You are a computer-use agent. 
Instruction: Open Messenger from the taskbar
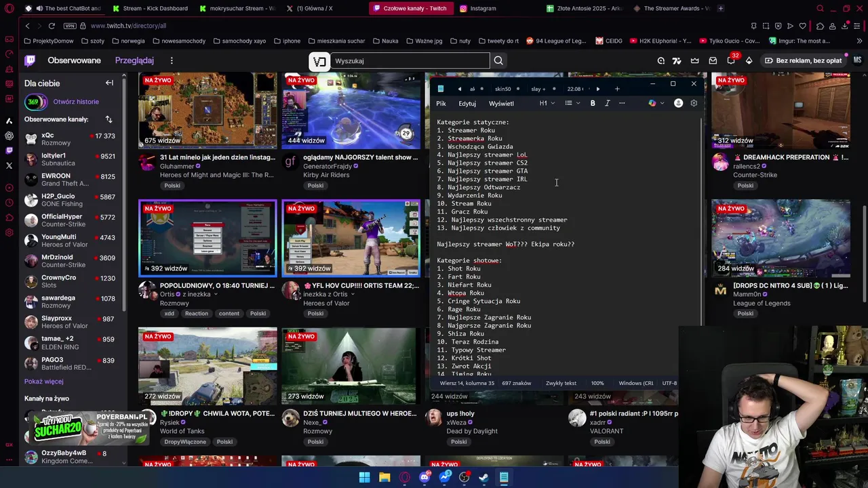445,477
